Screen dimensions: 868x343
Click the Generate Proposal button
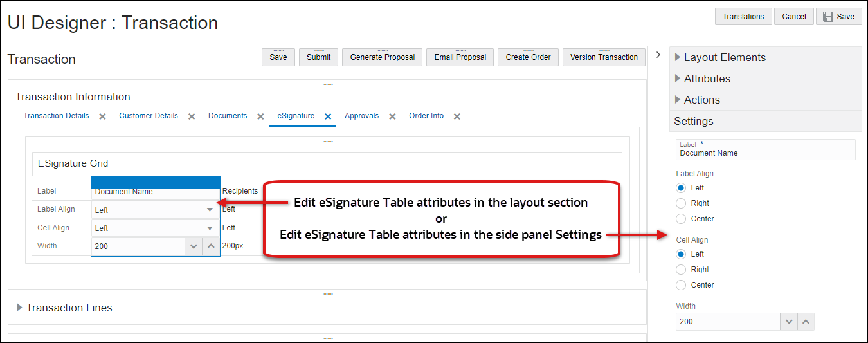click(383, 57)
